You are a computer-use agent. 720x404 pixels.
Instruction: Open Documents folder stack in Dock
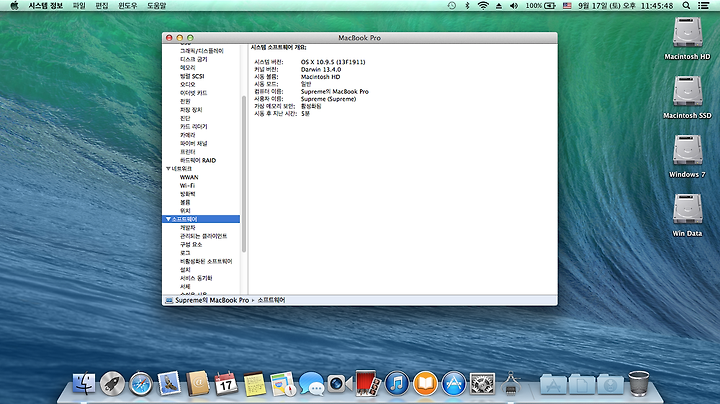coord(582,384)
